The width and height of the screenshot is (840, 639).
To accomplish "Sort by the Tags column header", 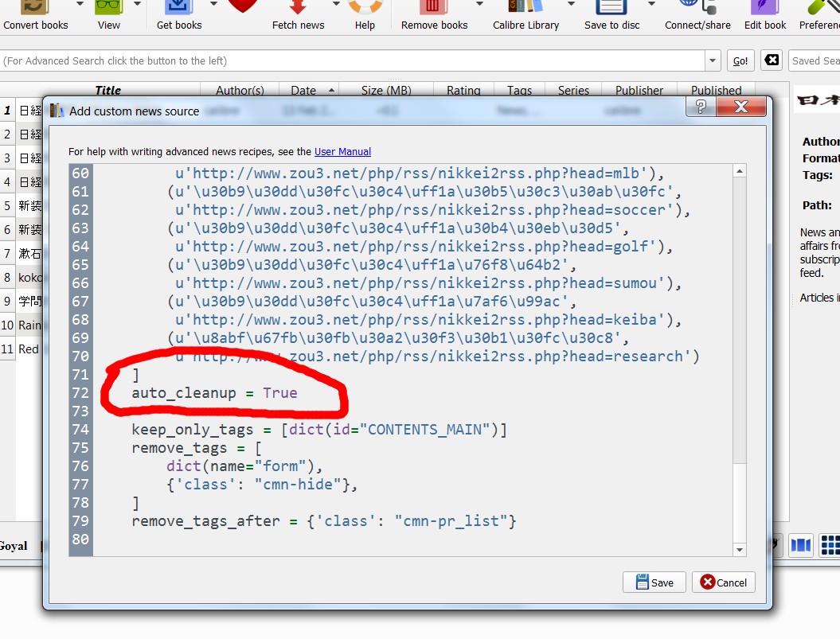I will [x=519, y=90].
